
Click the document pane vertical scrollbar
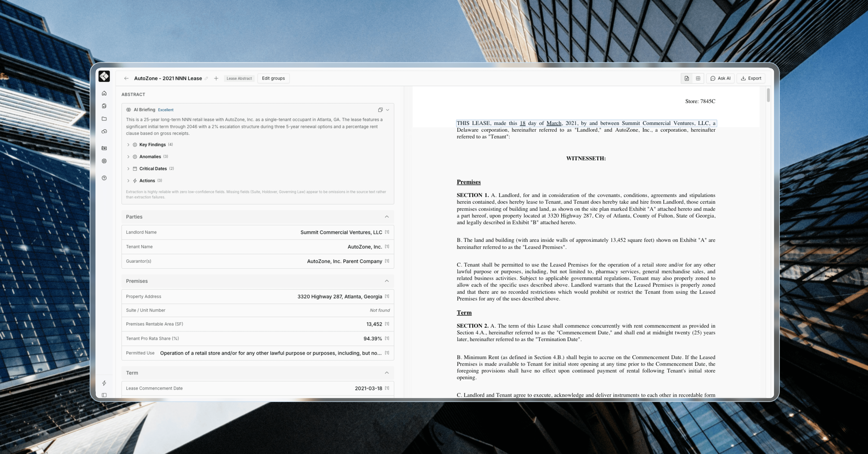coord(768,95)
